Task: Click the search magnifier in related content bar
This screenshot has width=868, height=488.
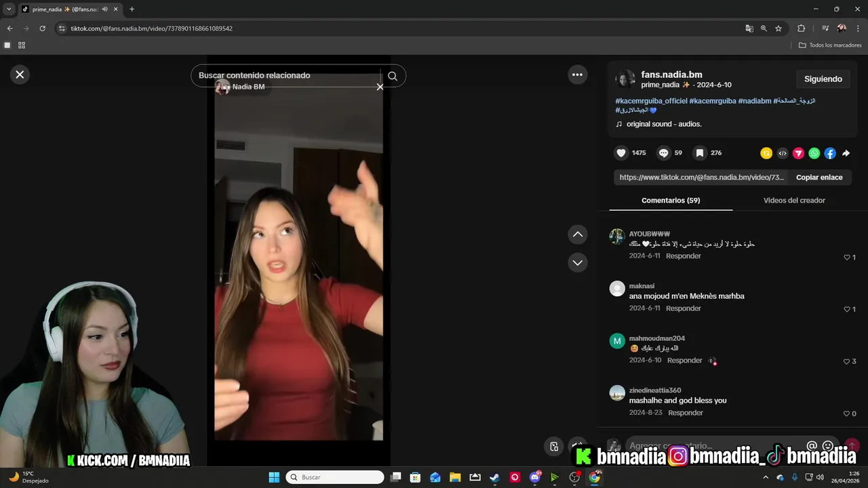Action: pyautogui.click(x=393, y=76)
